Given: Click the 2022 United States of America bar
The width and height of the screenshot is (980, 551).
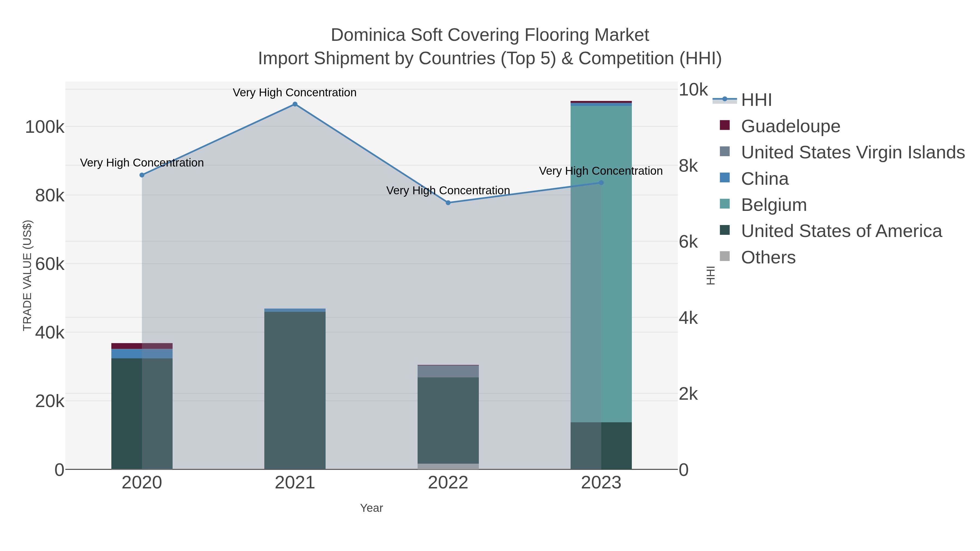Looking at the screenshot, I should [448, 420].
